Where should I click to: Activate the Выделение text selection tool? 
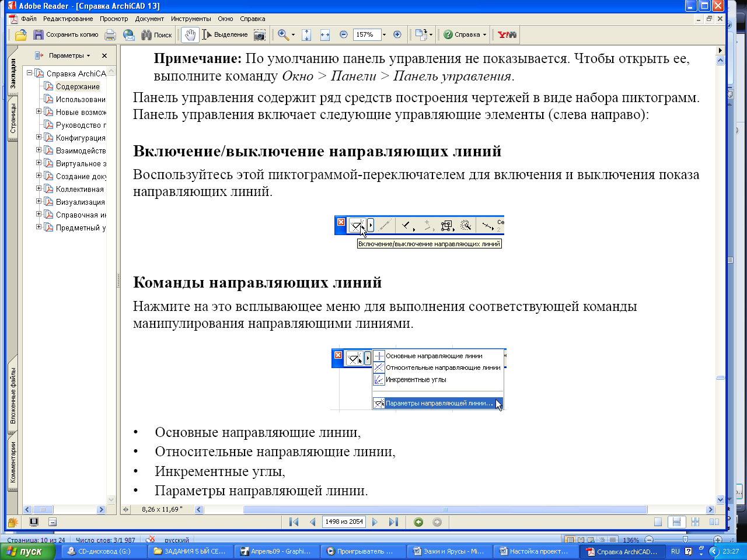[x=225, y=35]
